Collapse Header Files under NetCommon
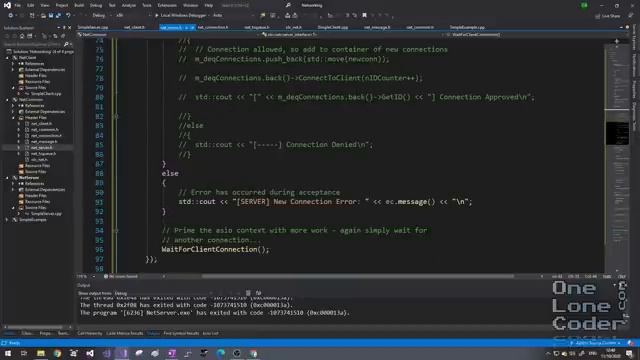 tap(13, 118)
